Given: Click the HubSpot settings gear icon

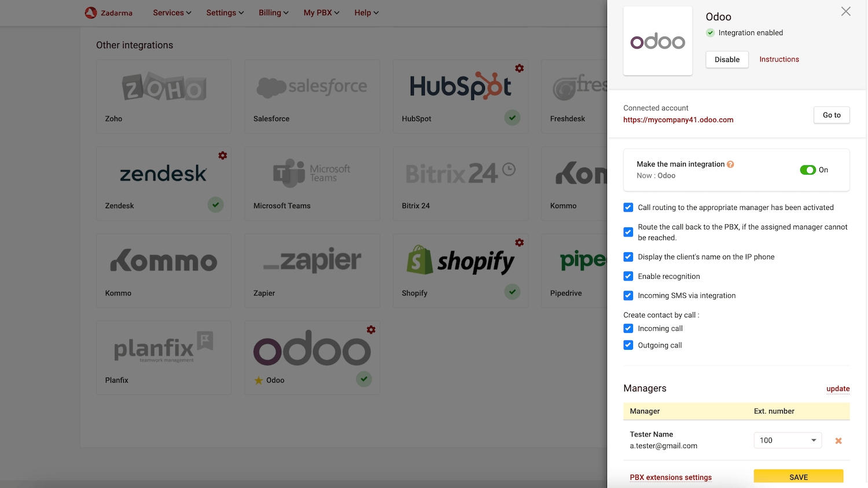Looking at the screenshot, I should (519, 68).
